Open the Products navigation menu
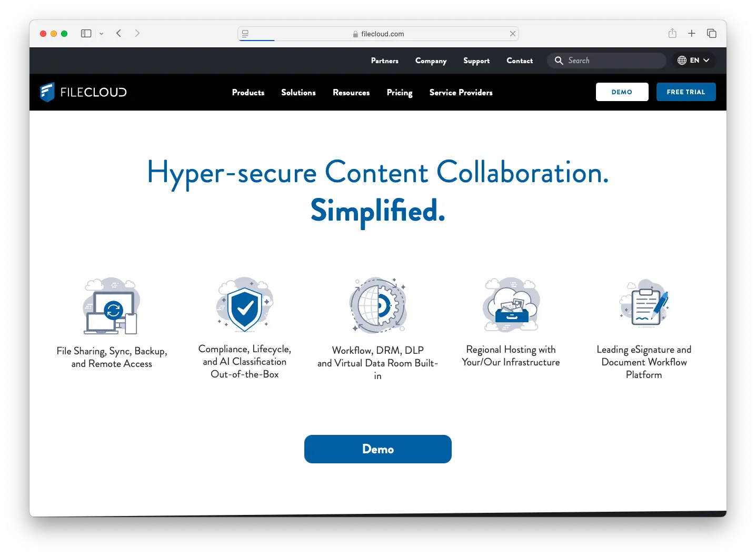The width and height of the screenshot is (756, 556). (248, 92)
